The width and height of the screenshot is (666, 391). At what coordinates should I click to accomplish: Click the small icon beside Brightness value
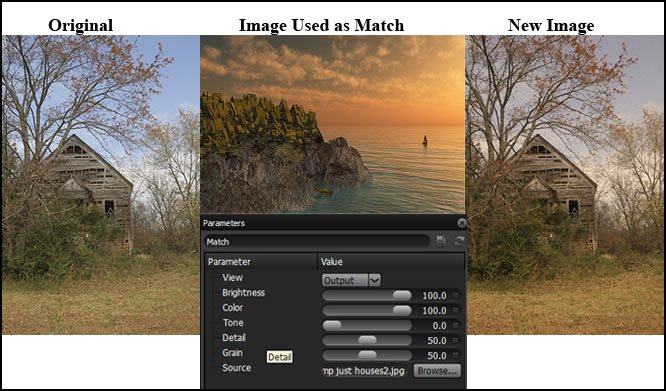coord(456,295)
